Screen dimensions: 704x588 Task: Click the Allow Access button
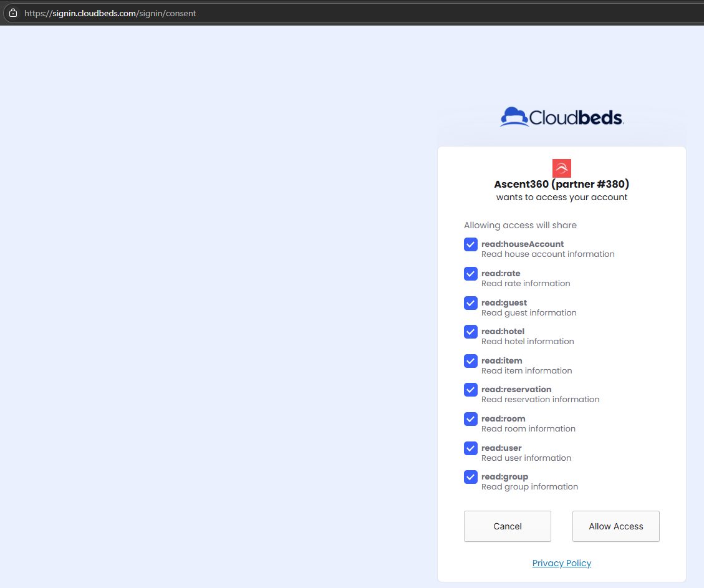pos(616,526)
